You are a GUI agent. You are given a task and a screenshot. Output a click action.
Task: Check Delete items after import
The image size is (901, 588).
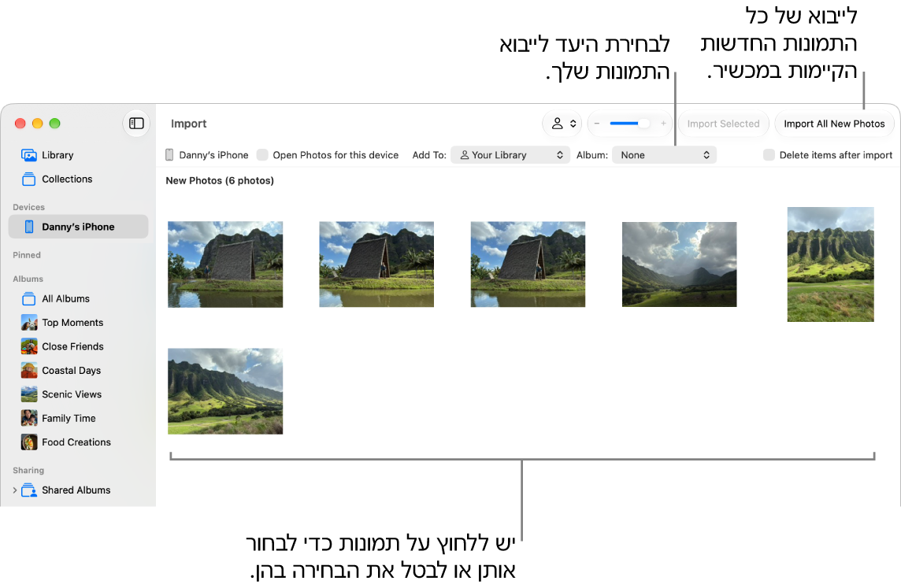click(769, 155)
